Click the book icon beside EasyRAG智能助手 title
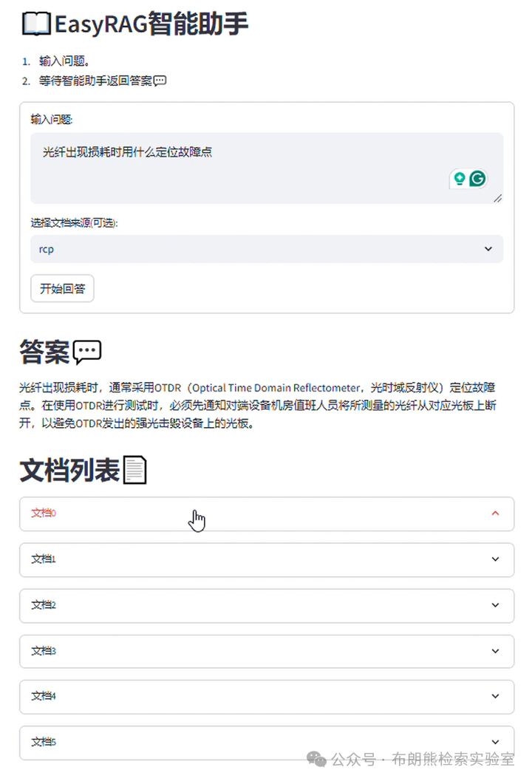The width and height of the screenshot is (532, 781). (34, 23)
